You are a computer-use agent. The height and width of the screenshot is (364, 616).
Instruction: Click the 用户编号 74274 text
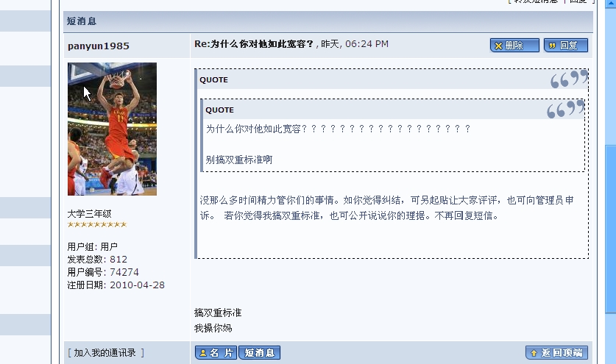[103, 272]
